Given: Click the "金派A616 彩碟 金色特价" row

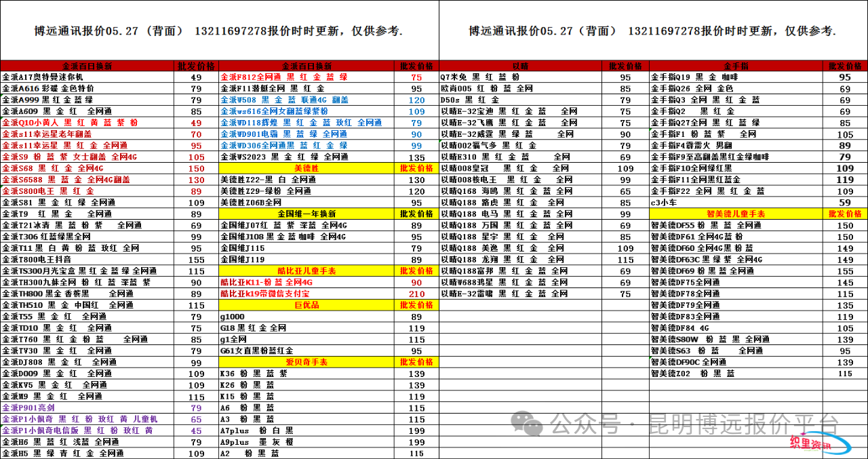Looking at the screenshot, I should [87, 89].
